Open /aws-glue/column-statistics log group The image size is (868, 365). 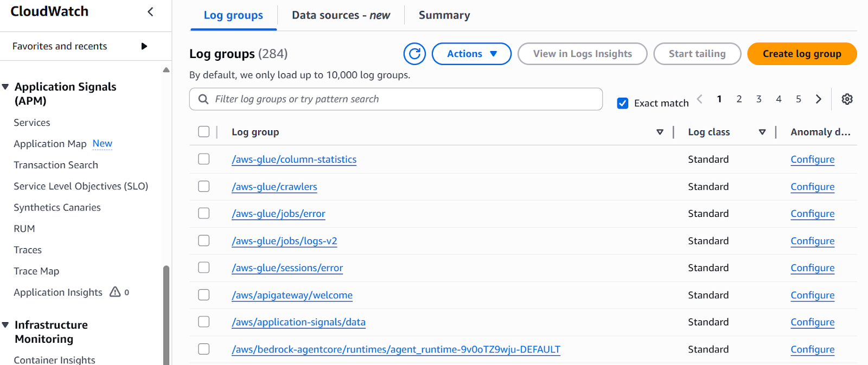click(x=294, y=159)
